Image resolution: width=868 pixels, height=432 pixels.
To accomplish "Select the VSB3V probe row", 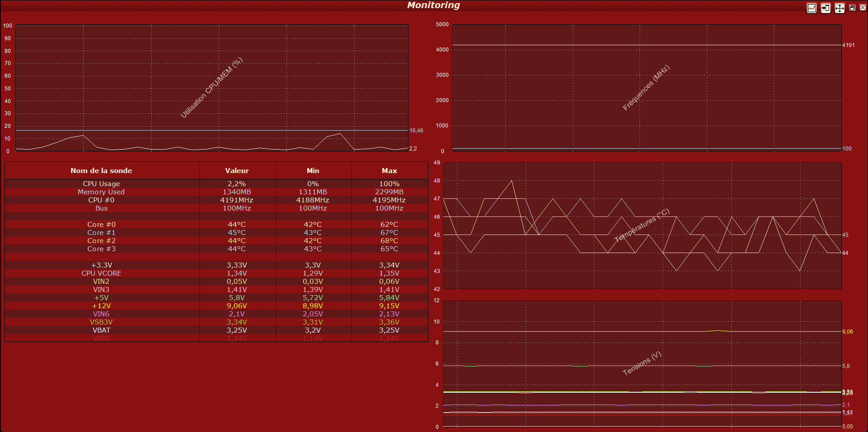I will coord(101,322).
